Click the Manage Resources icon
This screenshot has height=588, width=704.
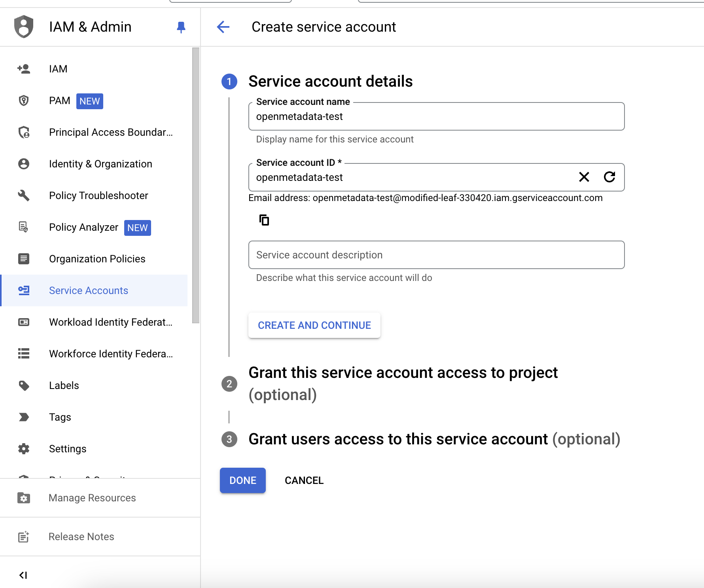click(x=24, y=498)
